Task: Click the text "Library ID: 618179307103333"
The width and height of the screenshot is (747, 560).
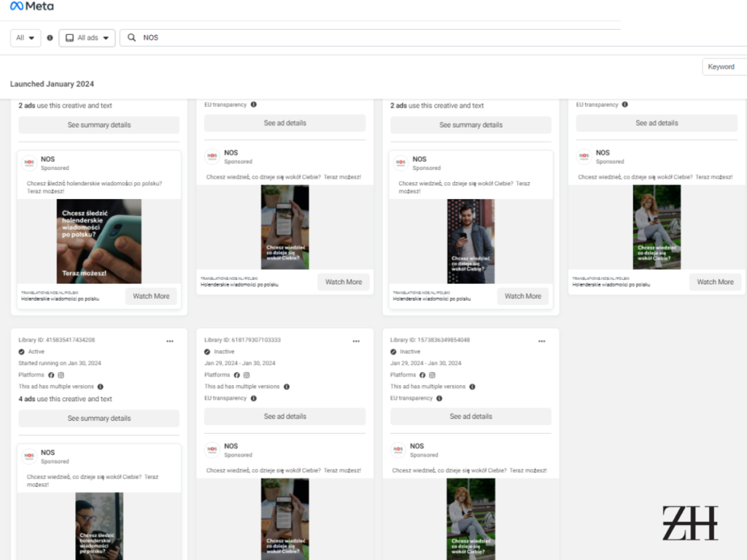Action: tap(242, 340)
